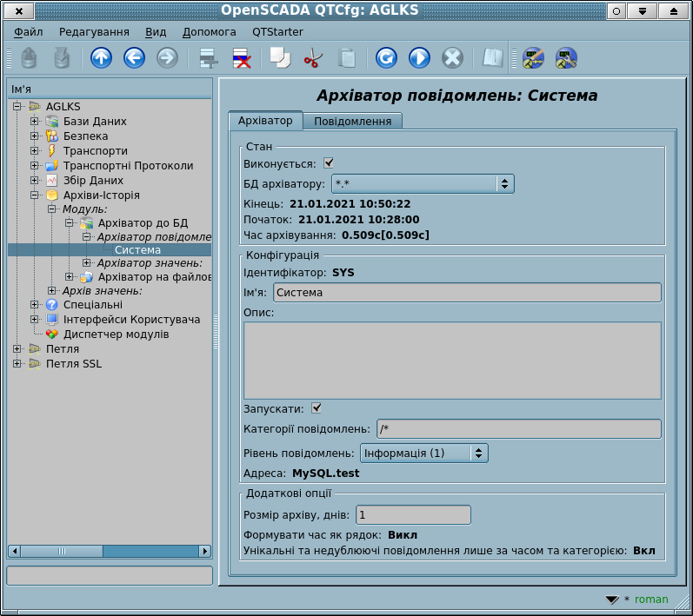Open the 'Рівень повідомлень' dropdown

click(423, 453)
